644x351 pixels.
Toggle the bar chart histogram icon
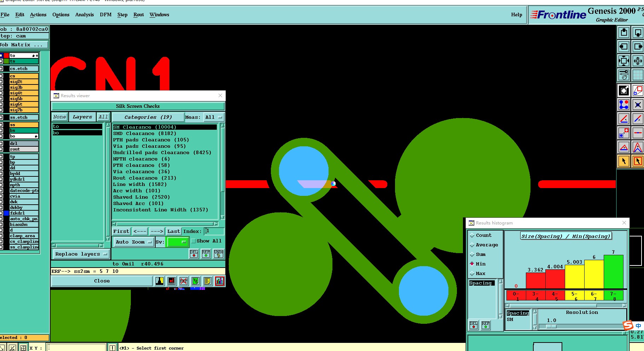(x=220, y=281)
